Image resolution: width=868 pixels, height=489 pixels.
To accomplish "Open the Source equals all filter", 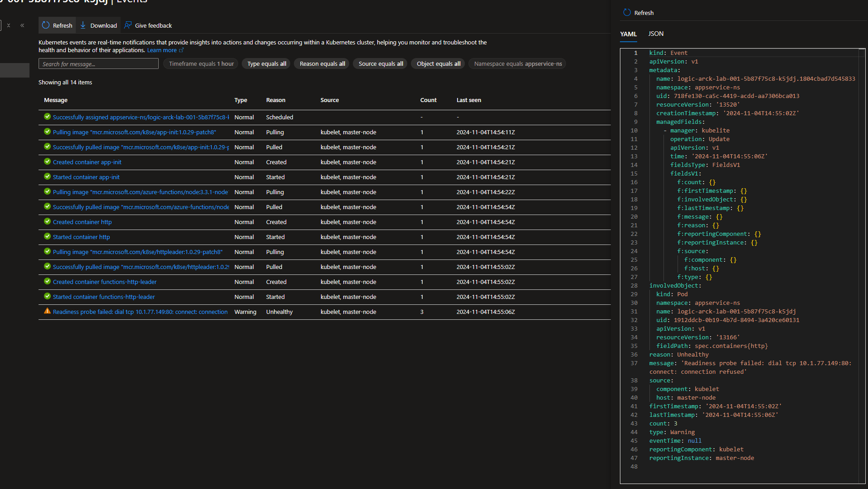I will (x=380, y=64).
